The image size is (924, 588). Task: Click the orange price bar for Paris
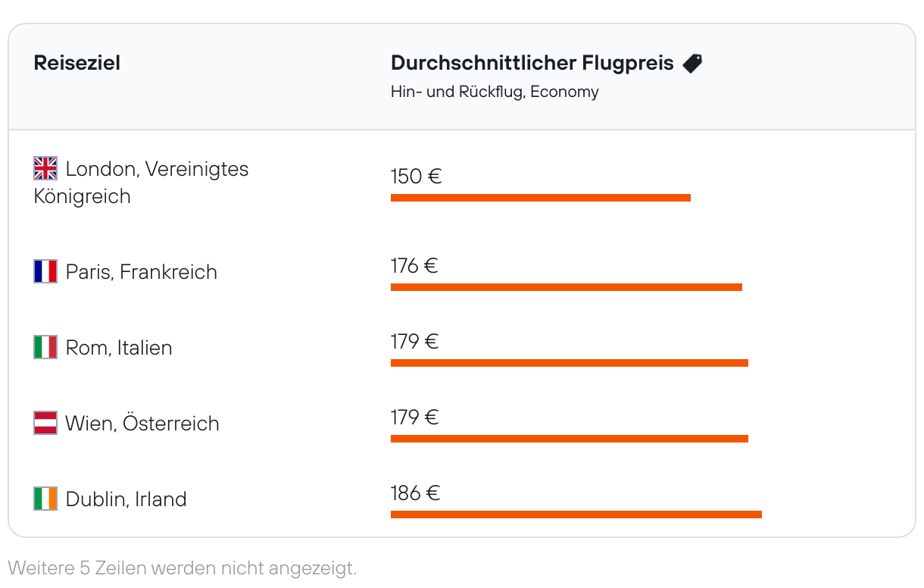click(x=567, y=287)
